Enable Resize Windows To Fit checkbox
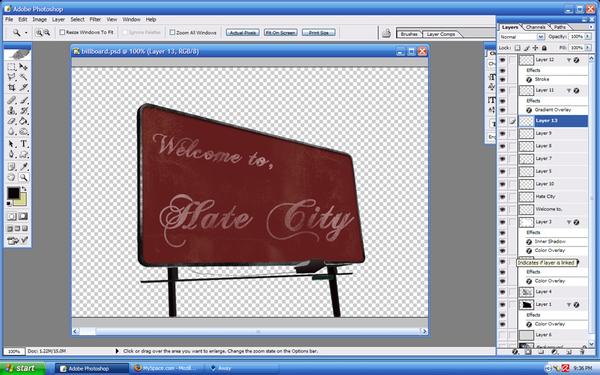This screenshot has width=600, height=375. point(62,33)
